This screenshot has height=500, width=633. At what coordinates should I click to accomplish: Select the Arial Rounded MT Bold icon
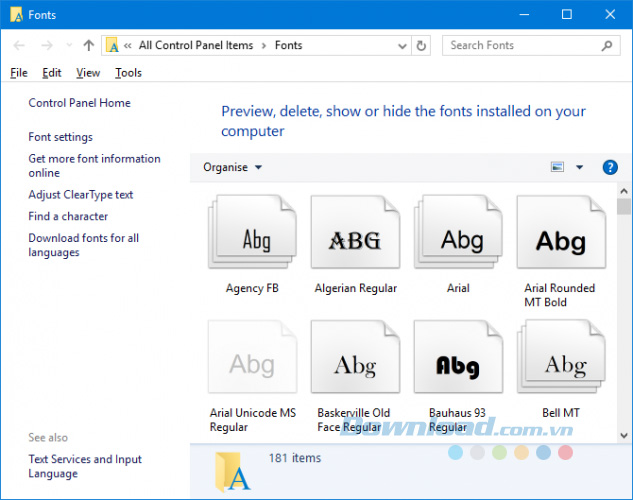click(562, 232)
